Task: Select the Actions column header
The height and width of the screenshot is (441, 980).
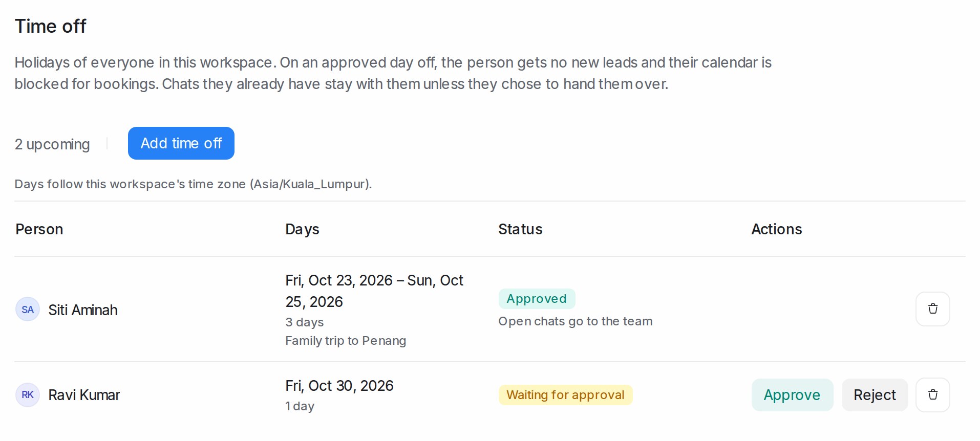Action: pos(776,229)
